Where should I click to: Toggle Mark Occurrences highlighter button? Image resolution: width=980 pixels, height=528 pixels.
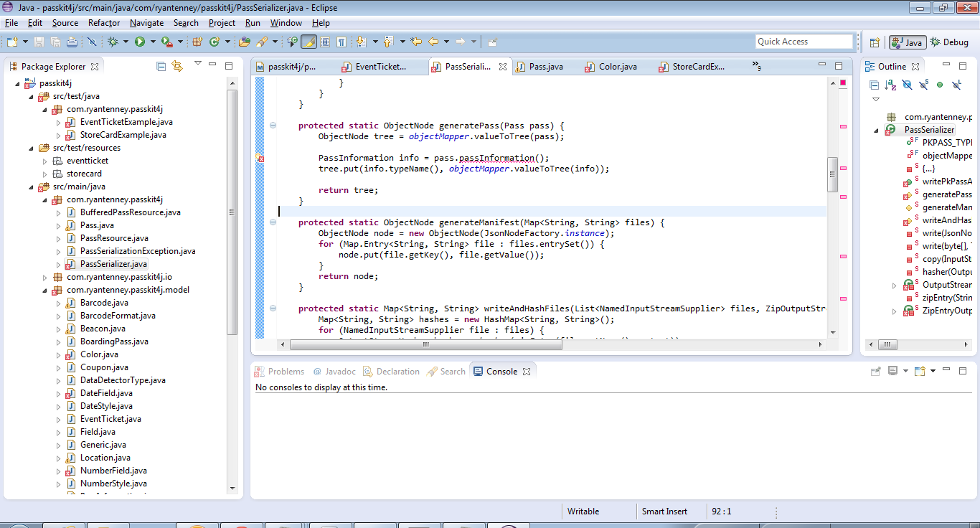point(308,42)
